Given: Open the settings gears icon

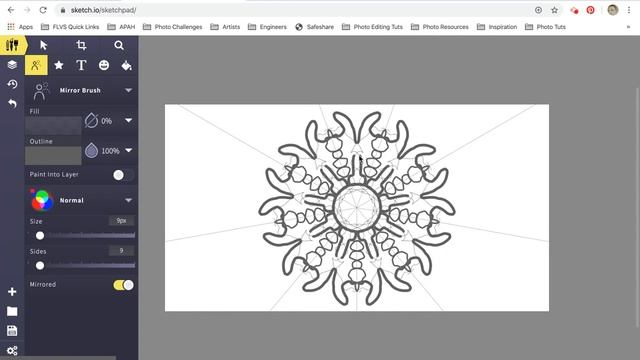Looking at the screenshot, I should point(12,350).
